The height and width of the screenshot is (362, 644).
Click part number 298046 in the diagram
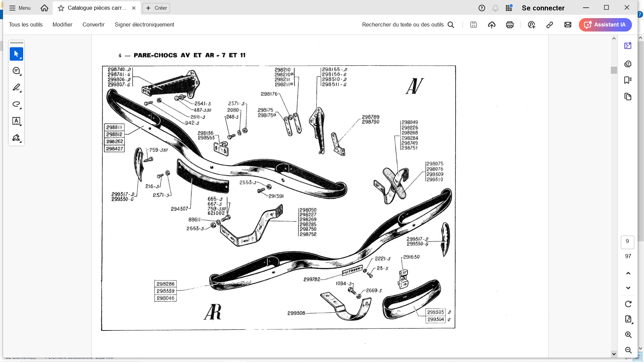point(165,298)
